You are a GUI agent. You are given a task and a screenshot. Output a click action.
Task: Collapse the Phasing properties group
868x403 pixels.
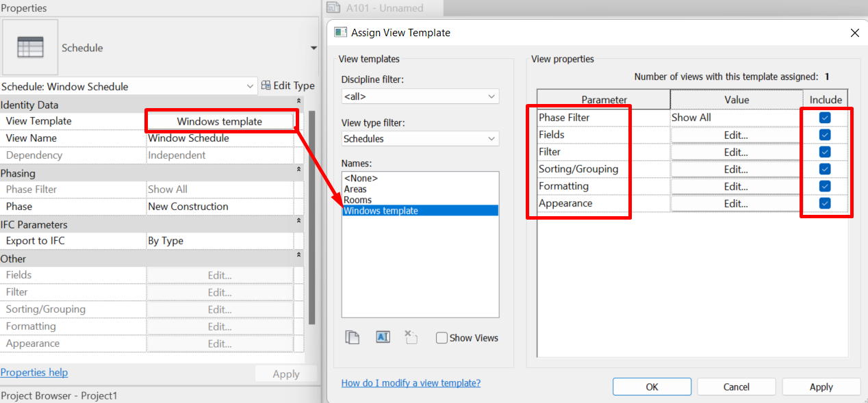click(299, 169)
